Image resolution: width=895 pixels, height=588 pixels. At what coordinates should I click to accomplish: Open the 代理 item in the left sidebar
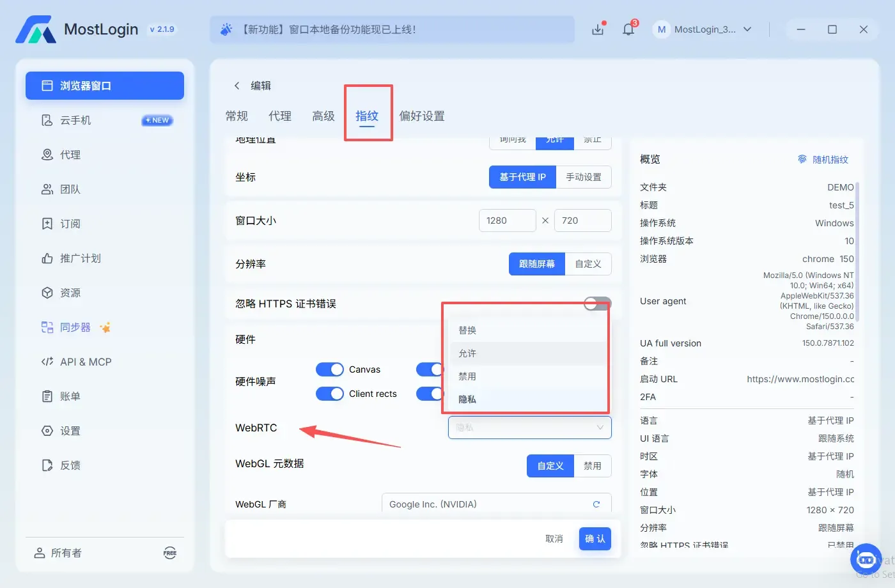click(105, 155)
